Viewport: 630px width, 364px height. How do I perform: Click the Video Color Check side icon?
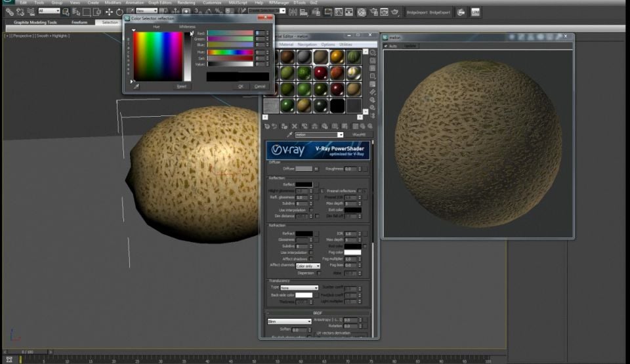pyautogui.click(x=373, y=85)
